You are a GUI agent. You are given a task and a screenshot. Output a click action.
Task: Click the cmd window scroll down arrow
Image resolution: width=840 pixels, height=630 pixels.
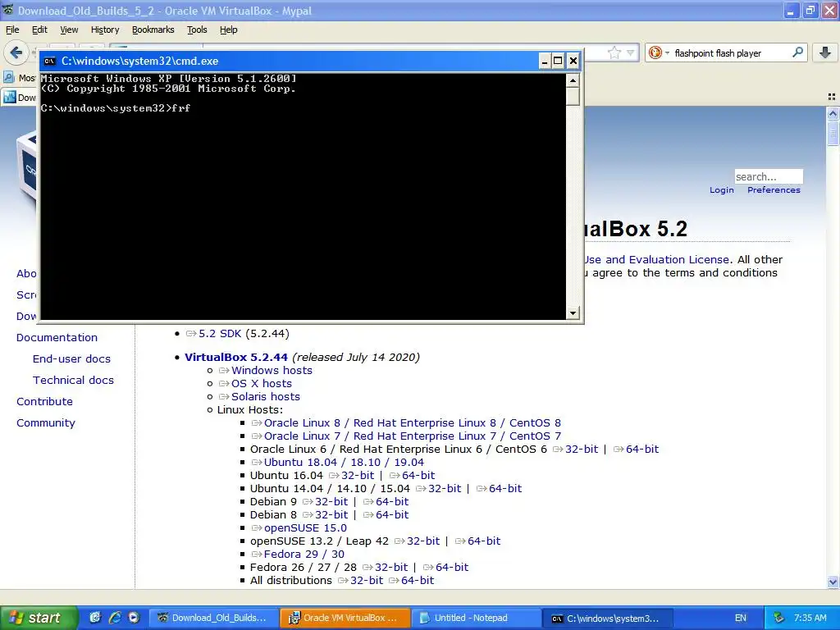573,313
